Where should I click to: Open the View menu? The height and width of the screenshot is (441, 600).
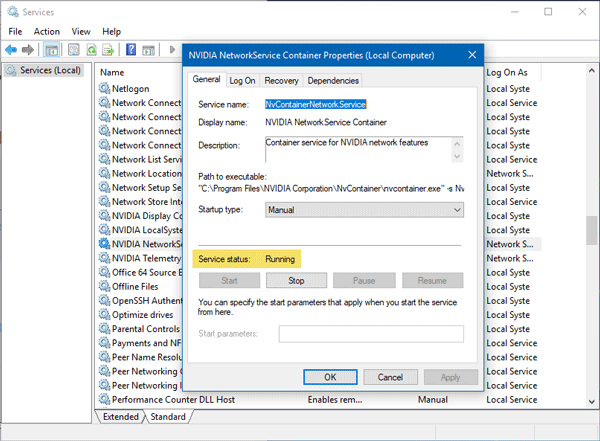81,31
